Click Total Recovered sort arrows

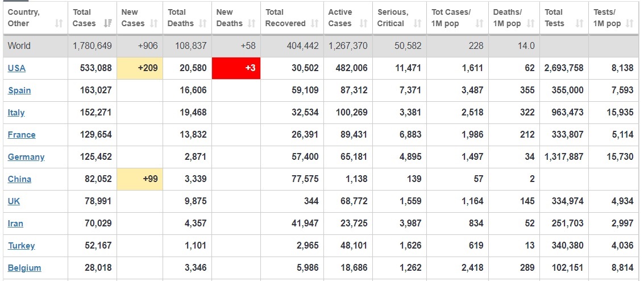pyautogui.click(x=314, y=23)
